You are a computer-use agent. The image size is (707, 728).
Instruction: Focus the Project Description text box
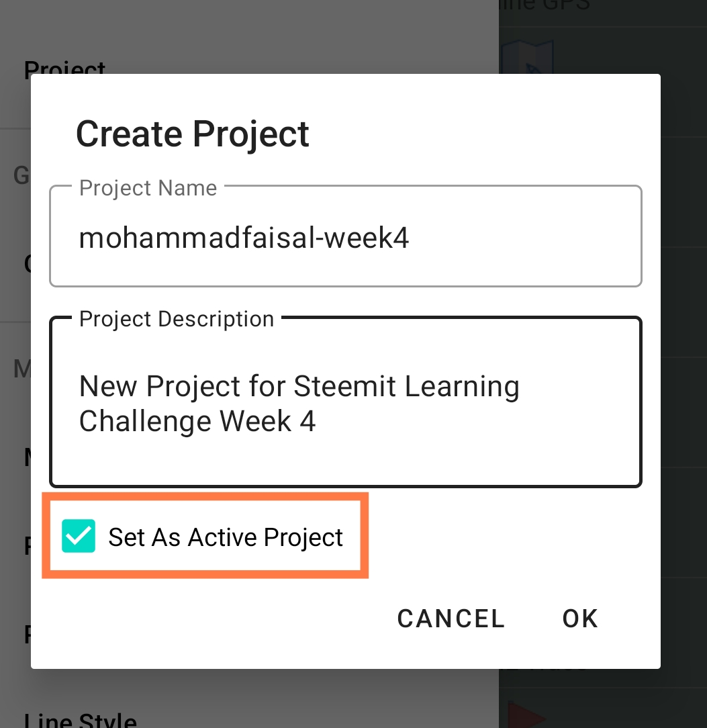[346, 402]
